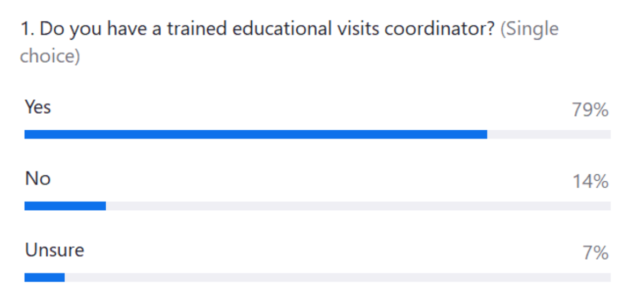644x303 pixels.
Task: Click the question number "1."
Action: (x=27, y=29)
